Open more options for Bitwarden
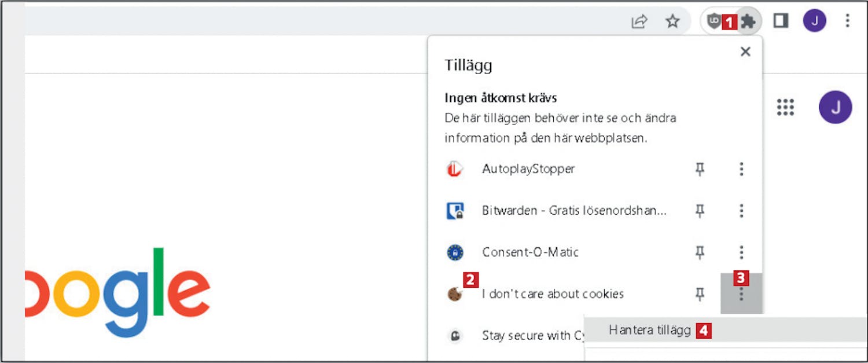The width and height of the screenshot is (868, 363). tap(741, 211)
